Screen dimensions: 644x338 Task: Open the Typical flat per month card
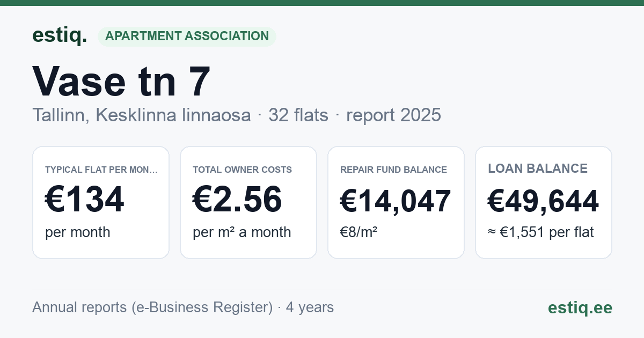point(101,202)
